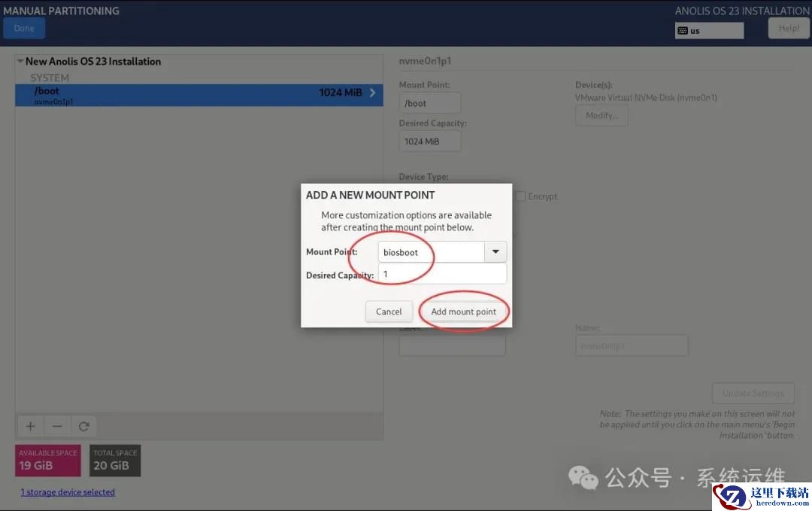Toggle the Encrypt checkbox
812x511 pixels.
click(521, 196)
